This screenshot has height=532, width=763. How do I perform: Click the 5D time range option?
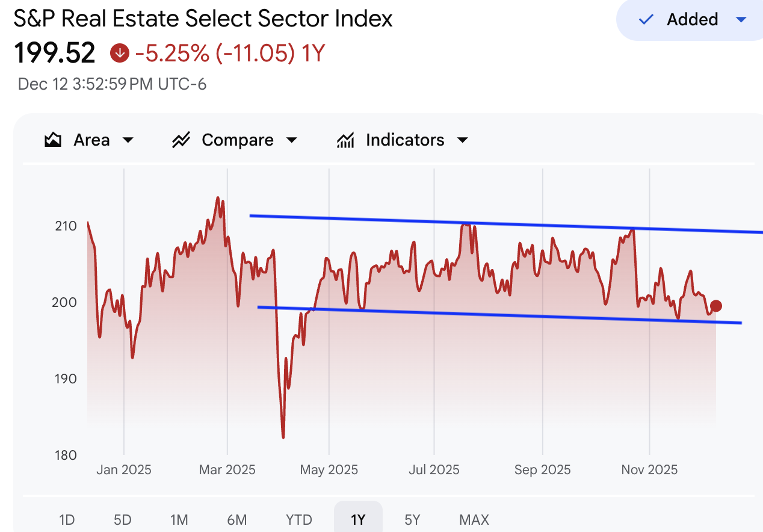[121, 519]
